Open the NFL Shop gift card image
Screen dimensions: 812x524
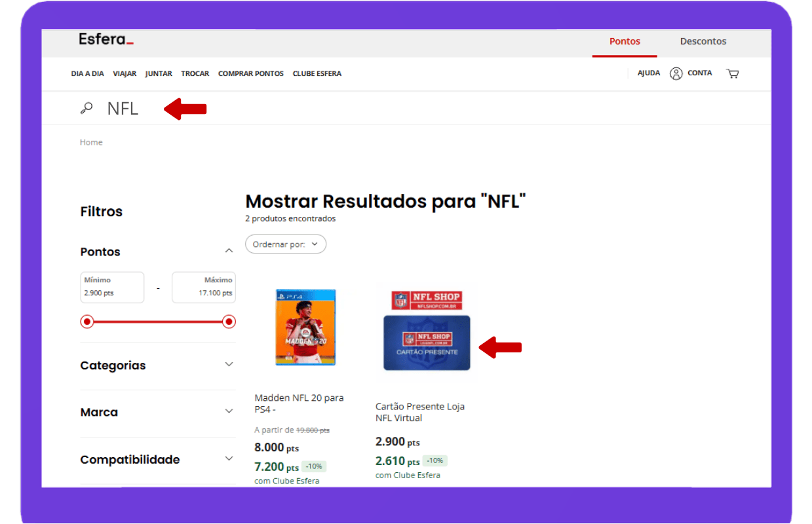pyautogui.click(x=427, y=331)
